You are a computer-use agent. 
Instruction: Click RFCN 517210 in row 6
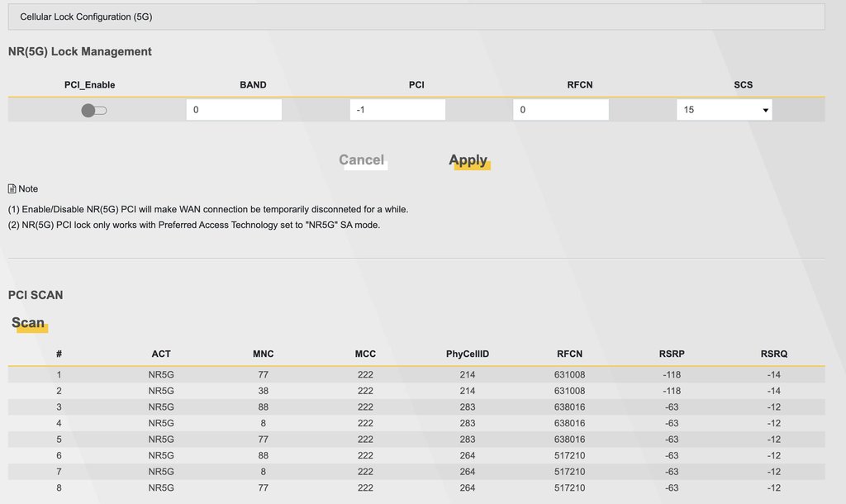tap(569, 456)
